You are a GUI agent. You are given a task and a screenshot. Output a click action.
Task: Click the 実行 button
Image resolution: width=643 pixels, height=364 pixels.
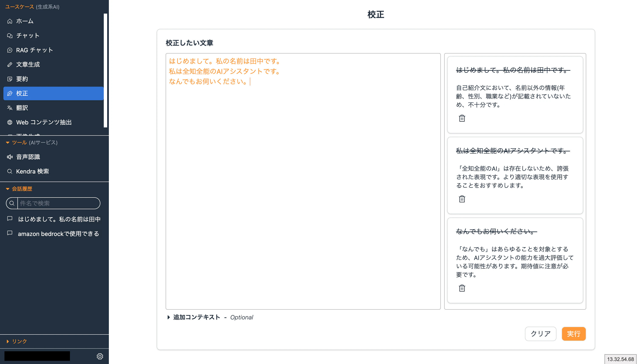(x=573, y=333)
